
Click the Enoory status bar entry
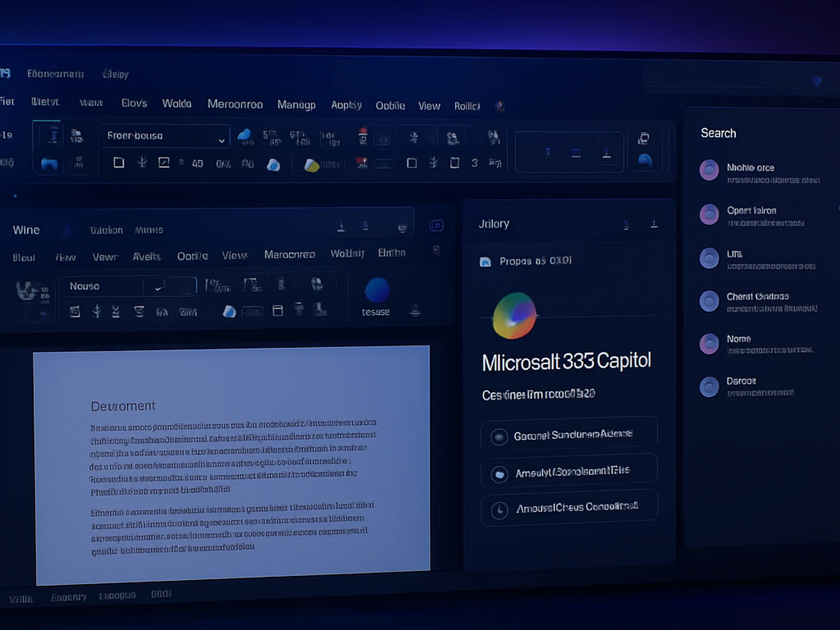pos(69,597)
